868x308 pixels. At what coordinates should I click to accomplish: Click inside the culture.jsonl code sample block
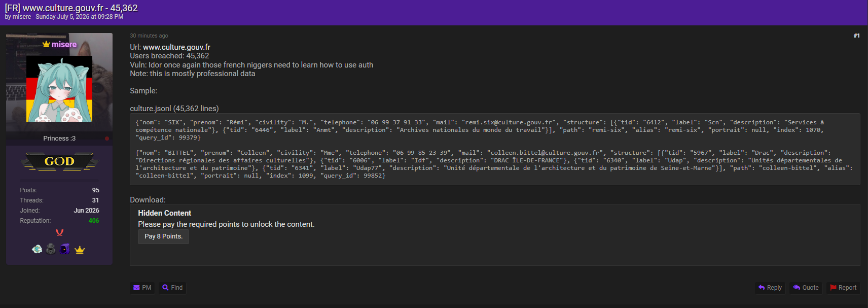[x=495, y=149]
